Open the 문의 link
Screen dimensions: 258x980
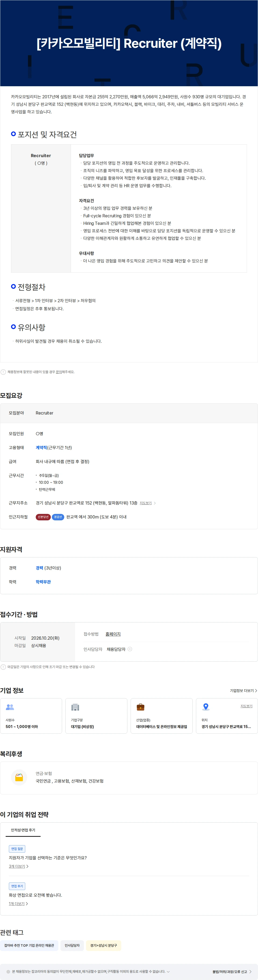[59, 372]
